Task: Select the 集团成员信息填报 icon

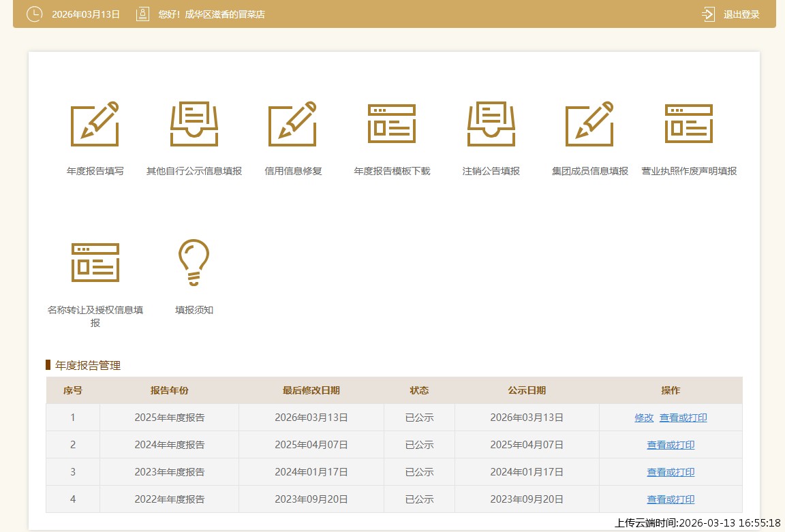Action: [x=590, y=124]
